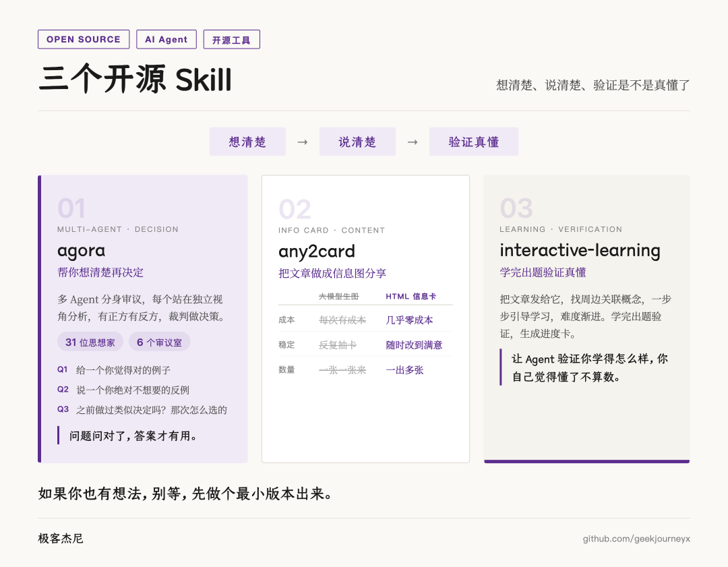Click the arrow between 说清楚 and 验证真懂
The height and width of the screenshot is (567, 728).
[413, 142]
